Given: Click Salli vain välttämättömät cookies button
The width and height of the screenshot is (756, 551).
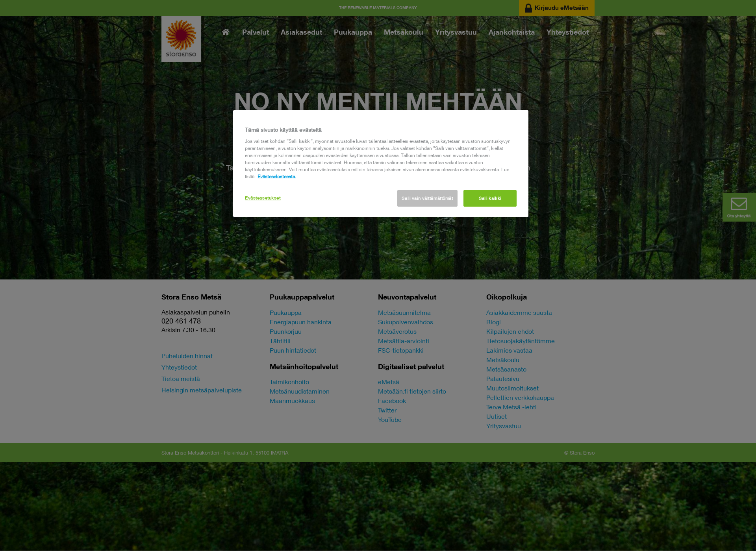Looking at the screenshot, I should (x=427, y=198).
